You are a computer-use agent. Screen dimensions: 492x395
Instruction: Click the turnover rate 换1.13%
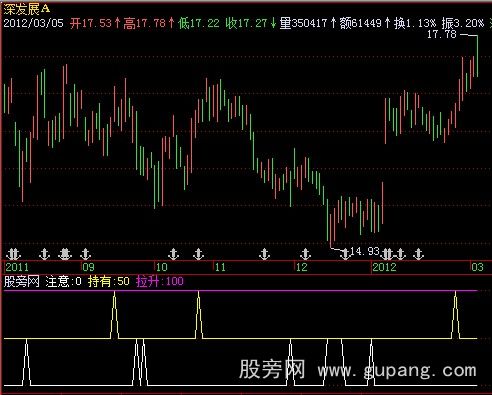coord(415,23)
